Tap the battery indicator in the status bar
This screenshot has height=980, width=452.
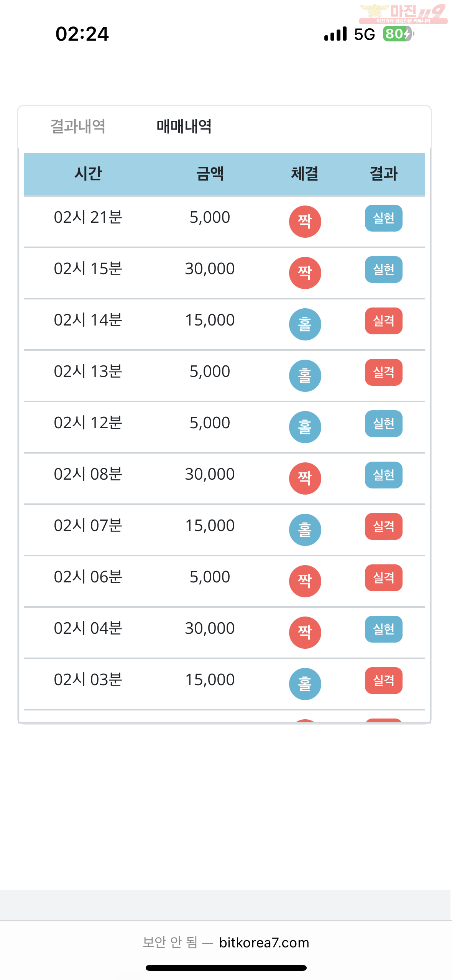pos(398,34)
